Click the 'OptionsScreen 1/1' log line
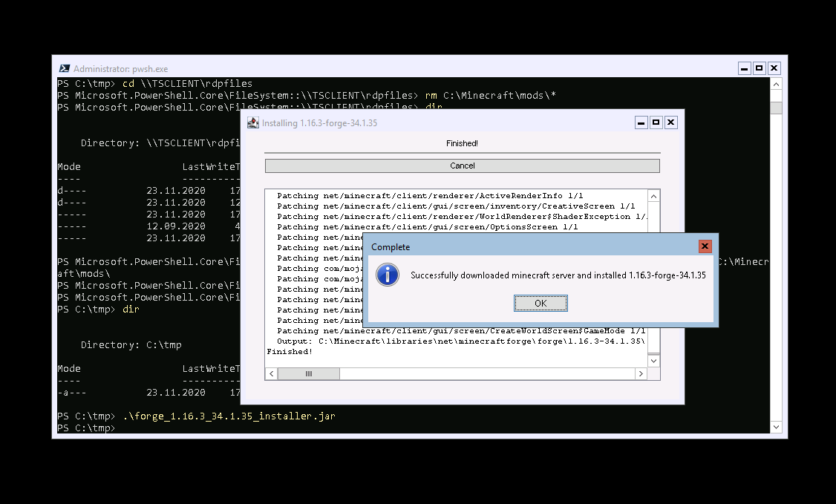This screenshot has height=504, width=836. (428, 227)
